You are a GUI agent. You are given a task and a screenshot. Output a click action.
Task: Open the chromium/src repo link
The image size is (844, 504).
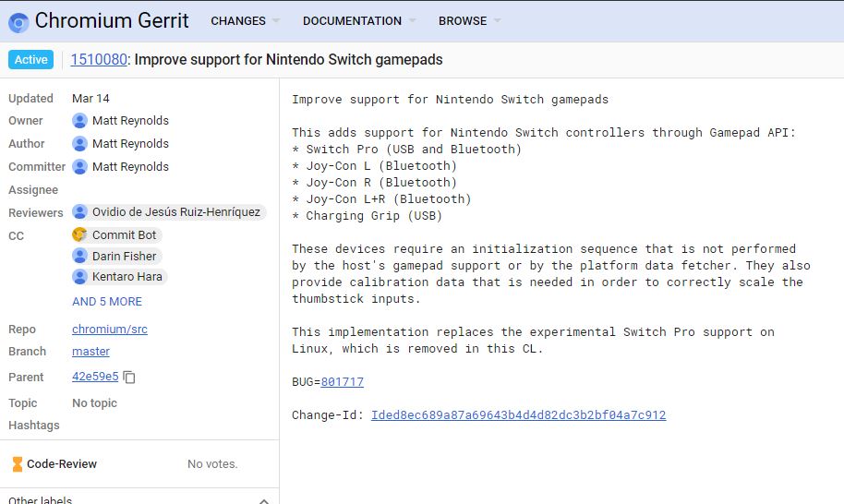tap(110, 330)
